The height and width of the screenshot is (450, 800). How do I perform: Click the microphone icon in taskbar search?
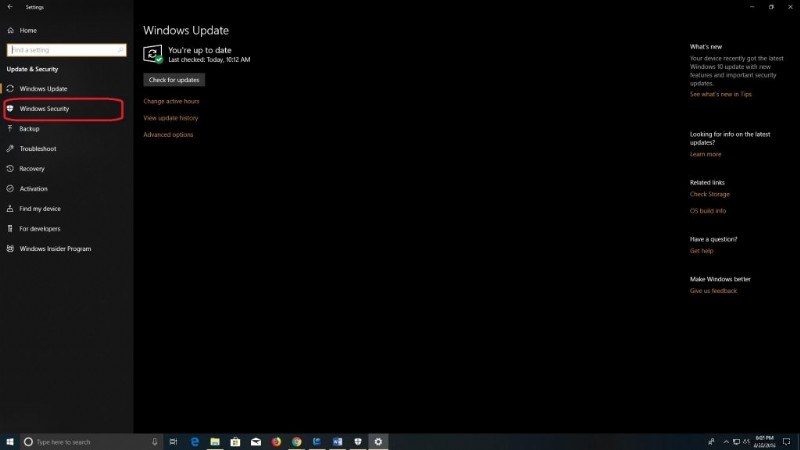[155, 442]
